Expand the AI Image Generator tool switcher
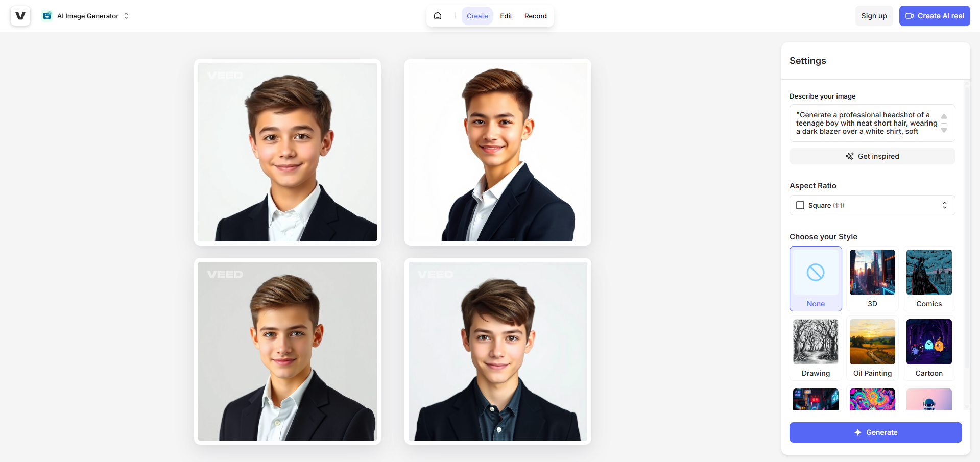 pyautogui.click(x=126, y=16)
